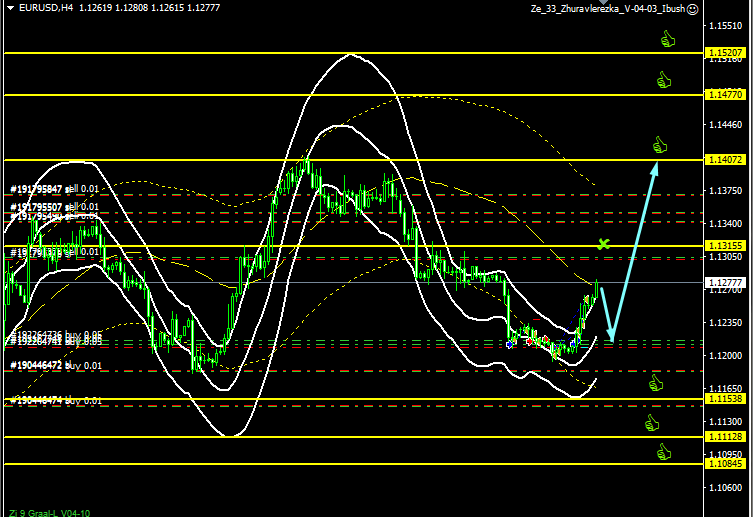The image size is (753, 517).
Task: Click the EURUSD,H4 symbol title
Action: 46,8
